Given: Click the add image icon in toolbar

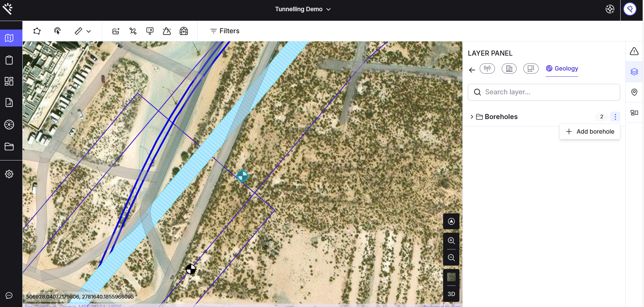Looking at the screenshot, I should pyautogui.click(x=116, y=31).
